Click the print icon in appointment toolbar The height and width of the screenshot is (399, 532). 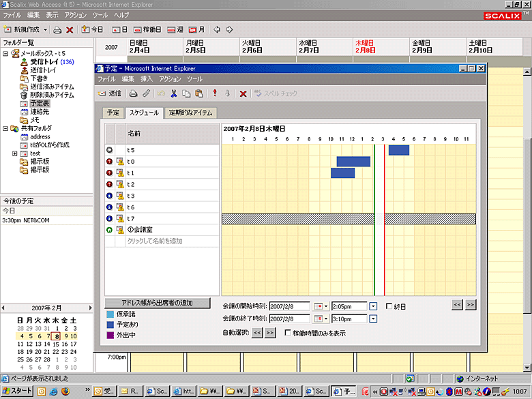(134, 93)
